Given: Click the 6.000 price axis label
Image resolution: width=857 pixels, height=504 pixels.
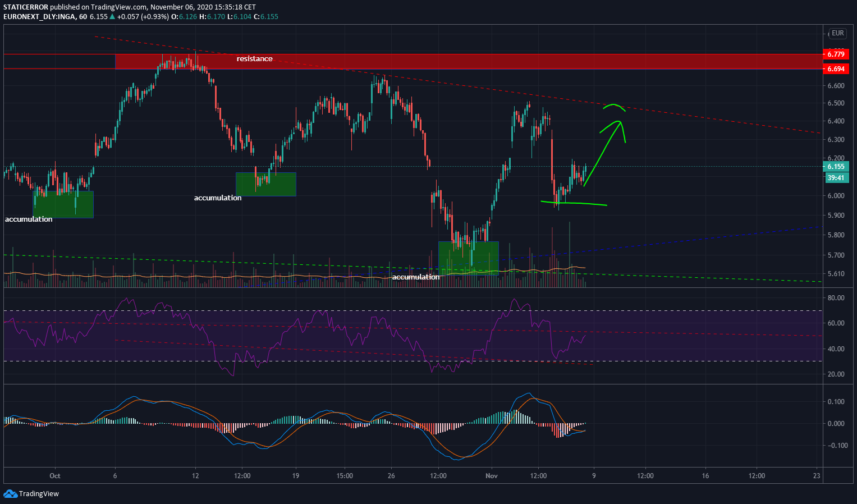Looking at the screenshot, I should pyautogui.click(x=836, y=196).
